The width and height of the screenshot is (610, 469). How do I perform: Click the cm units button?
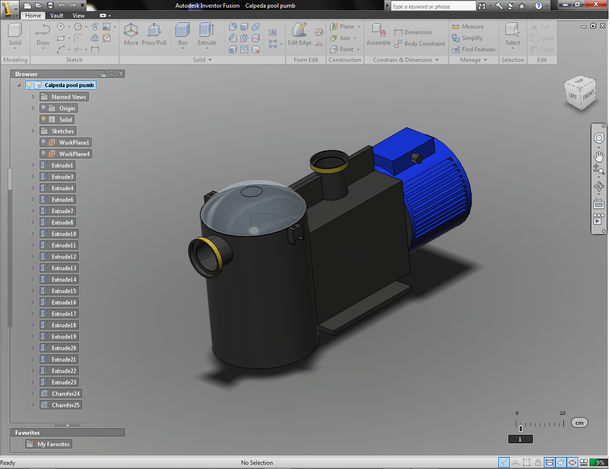point(579,423)
